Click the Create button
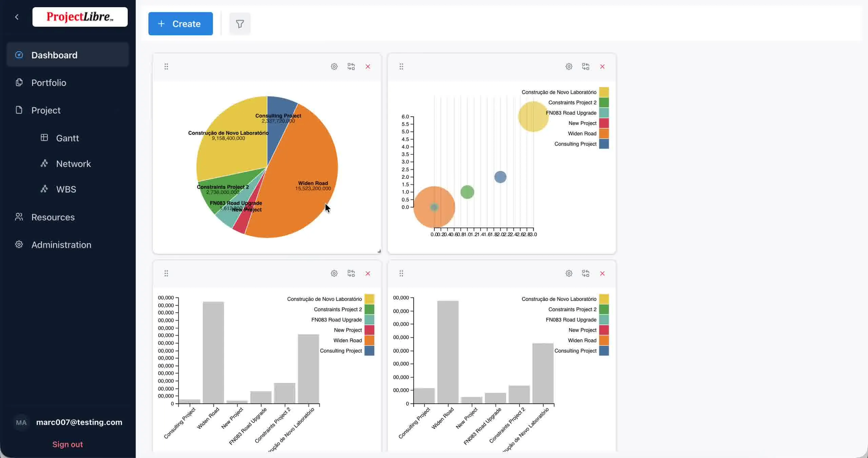The height and width of the screenshot is (458, 868). 180,24
